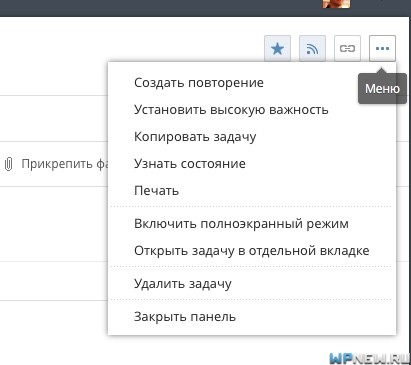Image resolution: width=411 pixels, height=365 pixels.
Task: Click the star favorite icon
Action: [x=277, y=49]
